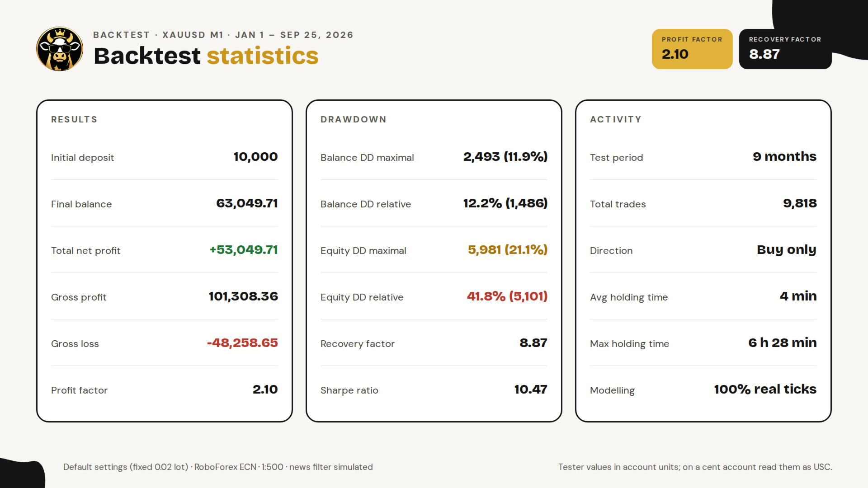The height and width of the screenshot is (488, 868).
Task: Select the green Total net profit value
Action: pos(244,250)
